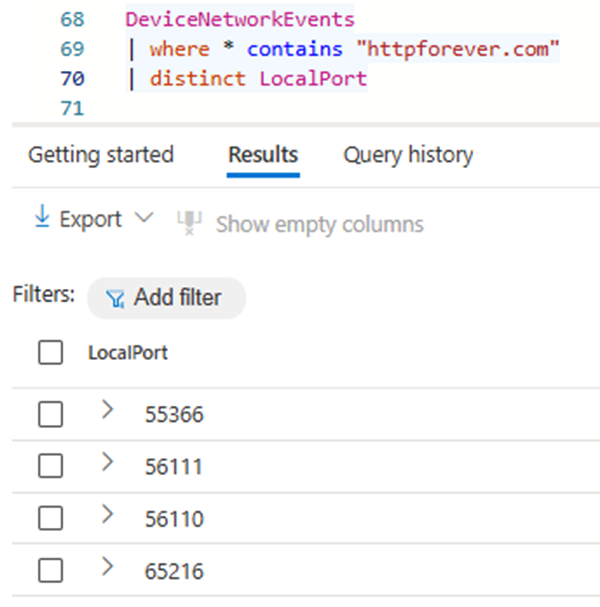
Task: Expand the 65216 result row
Action: point(108,567)
